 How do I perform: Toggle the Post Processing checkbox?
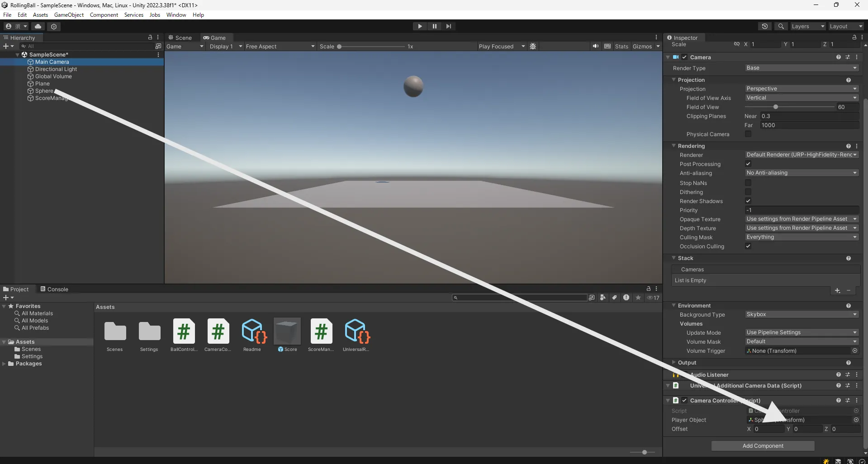click(748, 164)
